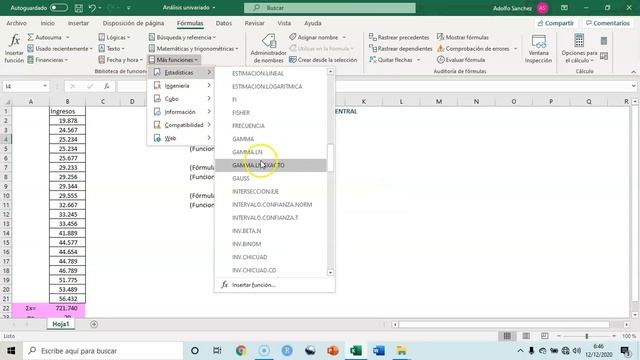Open PowerPoint from the taskbar

click(333, 351)
